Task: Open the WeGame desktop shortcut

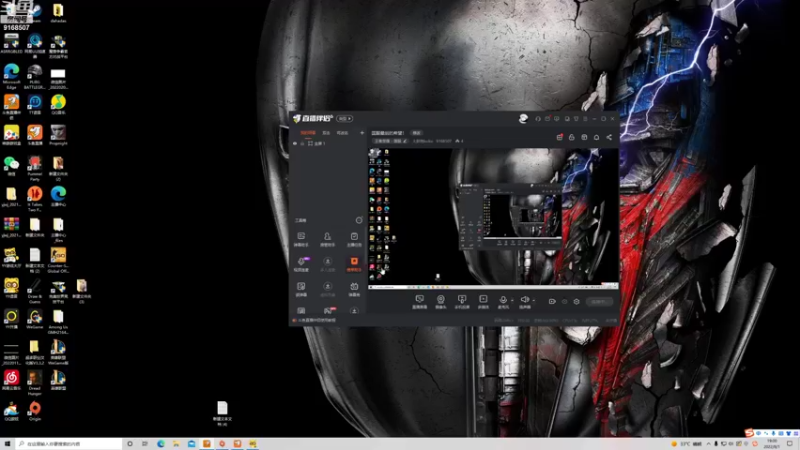Action: 35,318
